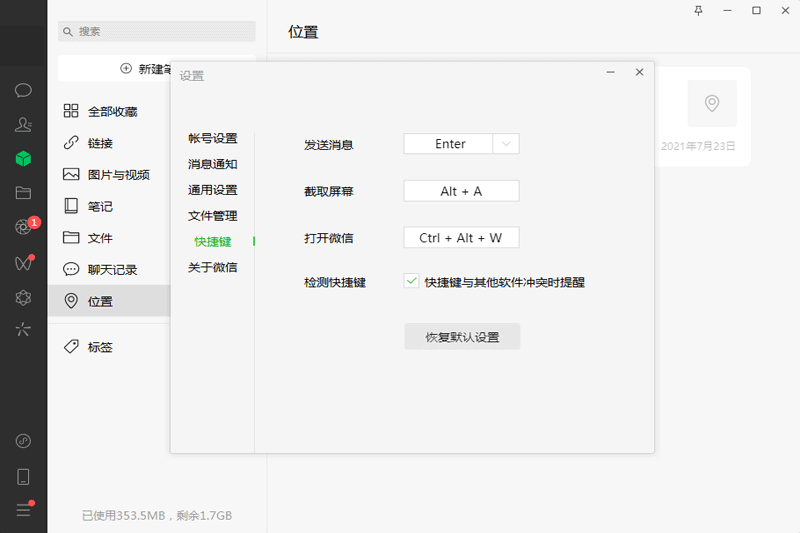Select 聊天记录 in favorites list
Screen dimensions: 800x533
point(112,270)
